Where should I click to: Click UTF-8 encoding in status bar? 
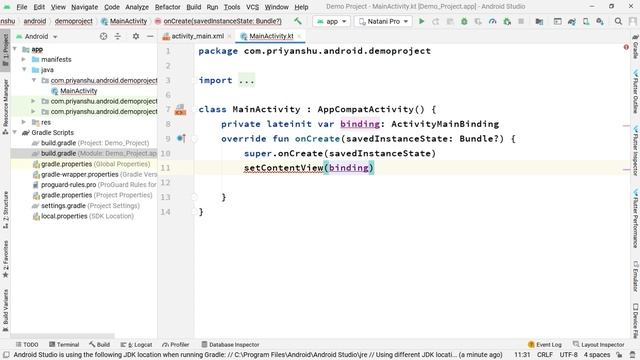click(568, 355)
